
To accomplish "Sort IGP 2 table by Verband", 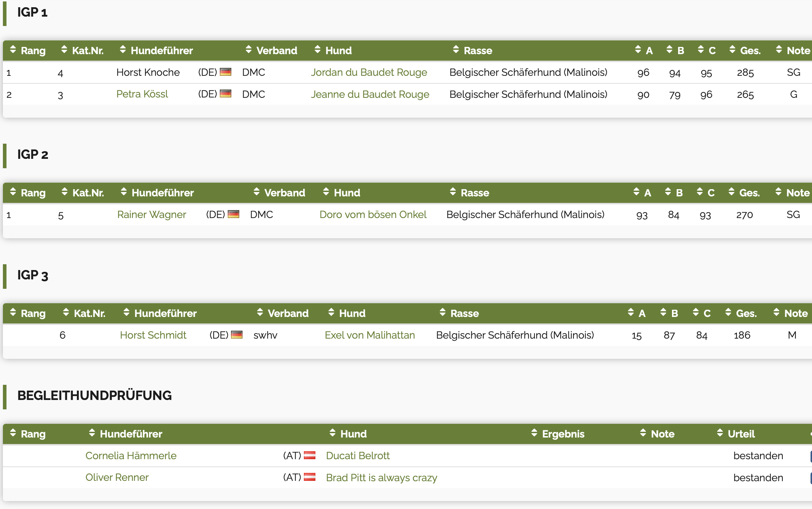I will coord(279,193).
